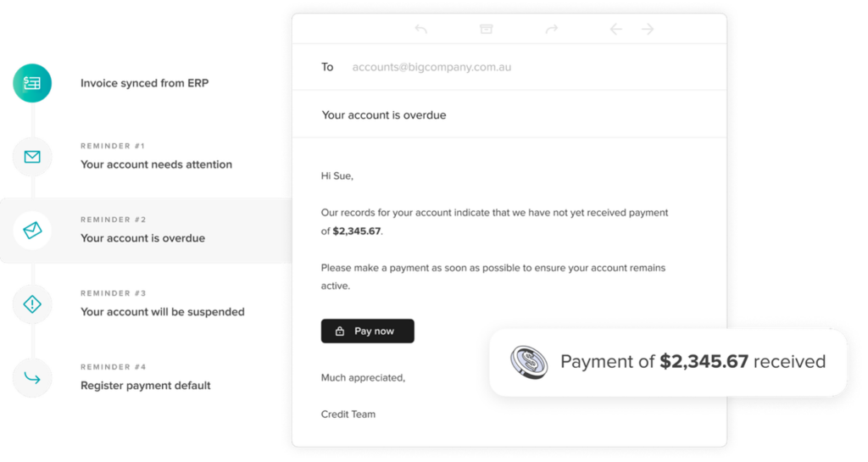Screen dimensions: 868x462
Task: Click the Reminder #1 envelope icon
Action: click(32, 157)
